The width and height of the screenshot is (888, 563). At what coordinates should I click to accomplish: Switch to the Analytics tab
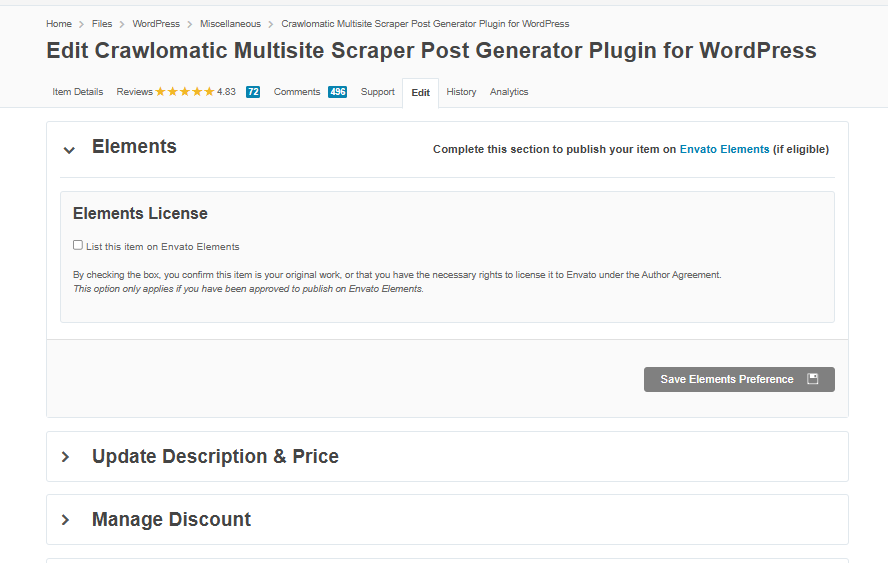[509, 92]
